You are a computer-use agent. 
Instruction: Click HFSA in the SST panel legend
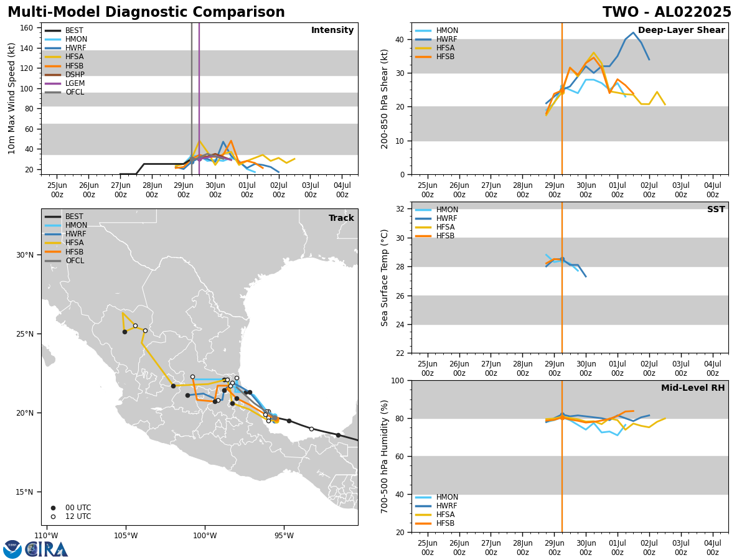[447, 227]
